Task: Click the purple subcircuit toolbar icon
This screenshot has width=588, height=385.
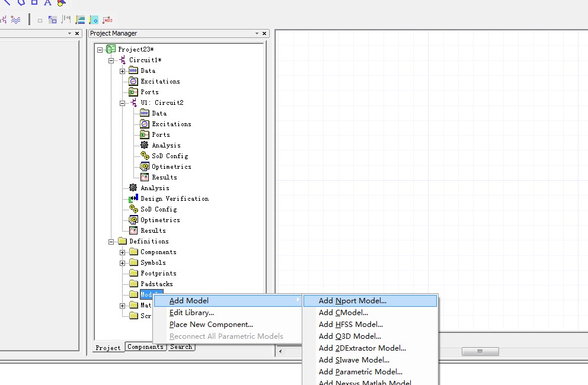Action: 4,20
